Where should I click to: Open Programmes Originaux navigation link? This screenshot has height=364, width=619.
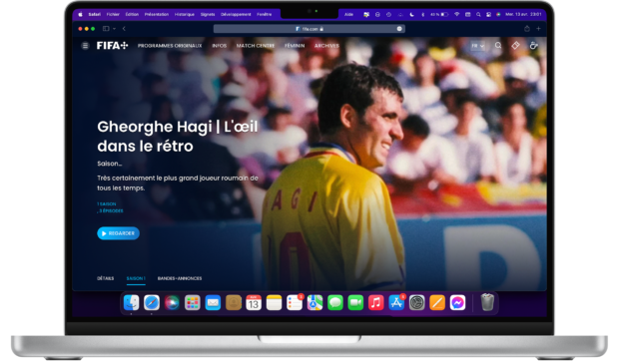tap(170, 46)
